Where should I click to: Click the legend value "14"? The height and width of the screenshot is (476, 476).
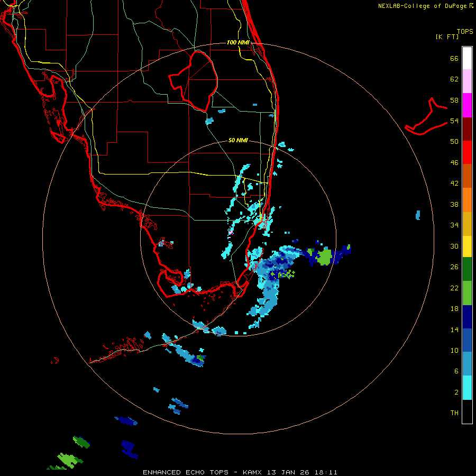click(454, 329)
